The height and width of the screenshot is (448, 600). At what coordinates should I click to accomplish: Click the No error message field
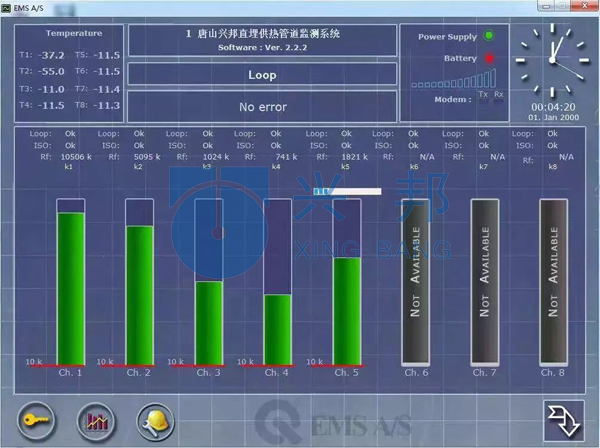pos(262,107)
